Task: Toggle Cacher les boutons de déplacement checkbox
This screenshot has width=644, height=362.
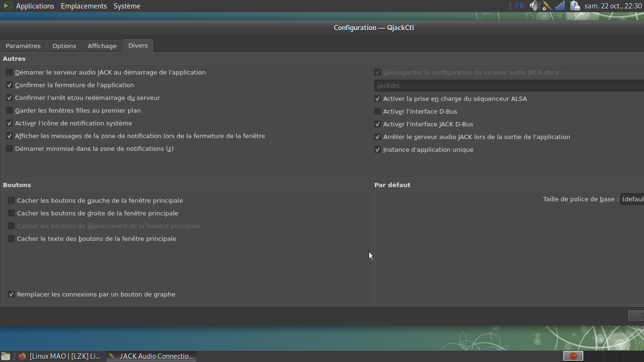Action: [x=11, y=226]
